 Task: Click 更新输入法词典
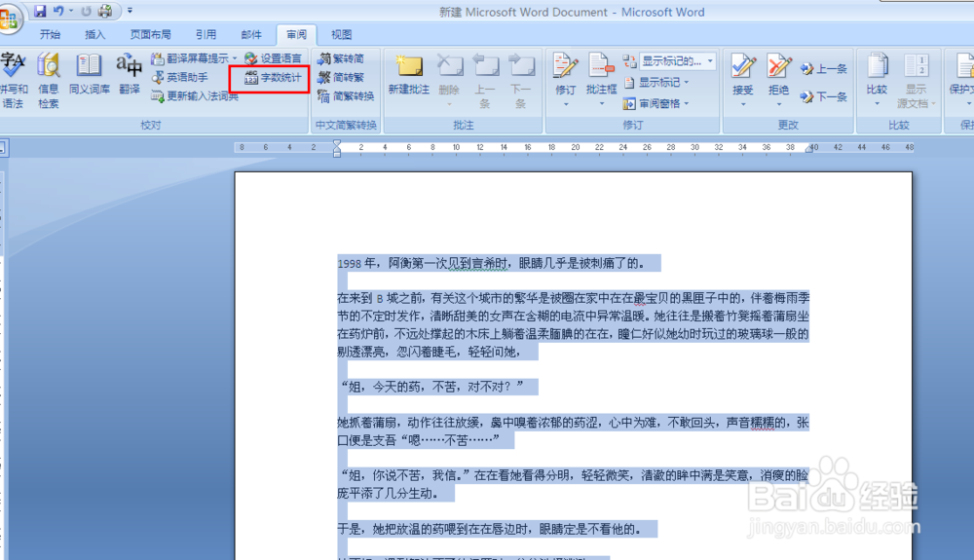(x=195, y=96)
